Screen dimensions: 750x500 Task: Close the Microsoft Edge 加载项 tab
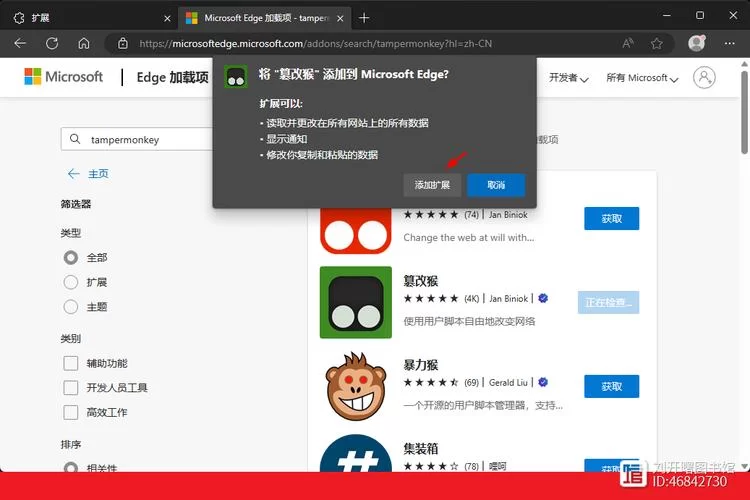tap(340, 18)
